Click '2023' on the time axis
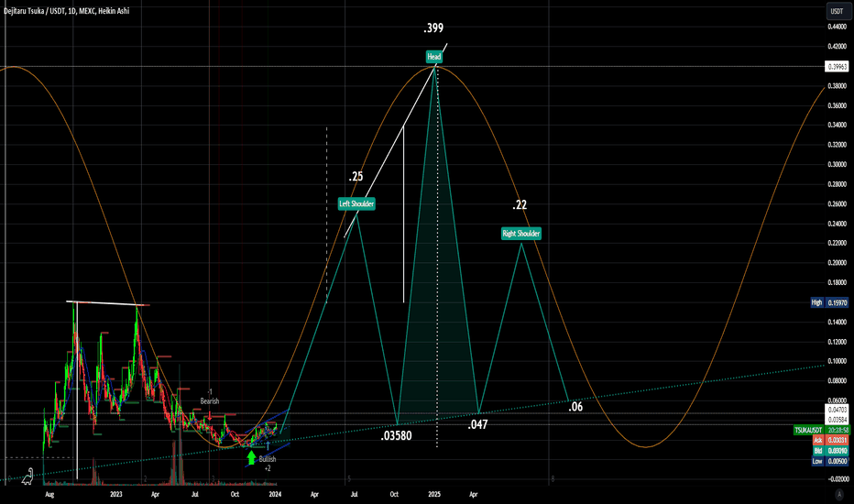The width and height of the screenshot is (854, 504). pyautogui.click(x=116, y=495)
